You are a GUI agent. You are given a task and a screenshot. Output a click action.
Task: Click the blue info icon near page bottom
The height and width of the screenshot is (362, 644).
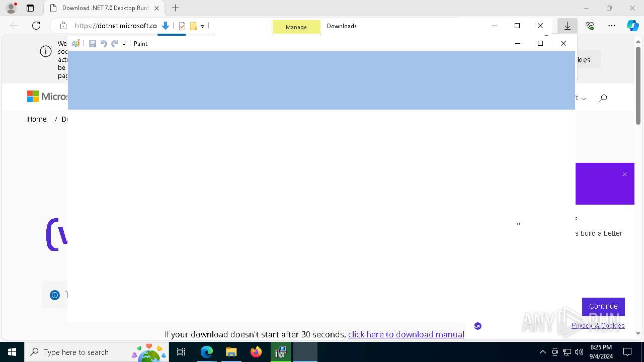point(55,295)
